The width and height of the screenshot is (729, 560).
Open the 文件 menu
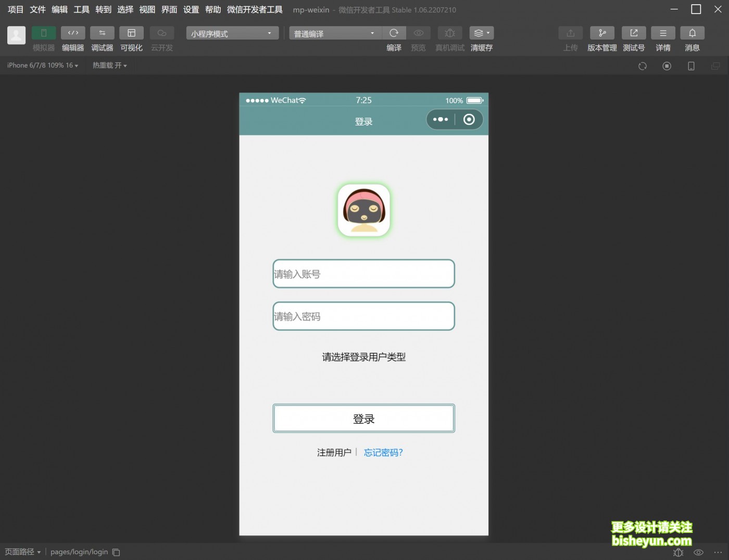click(37, 10)
